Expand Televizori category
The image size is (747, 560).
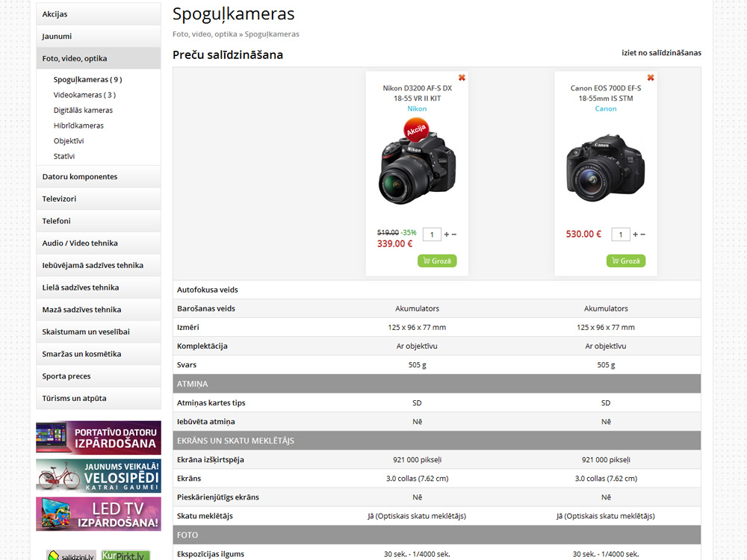point(98,199)
